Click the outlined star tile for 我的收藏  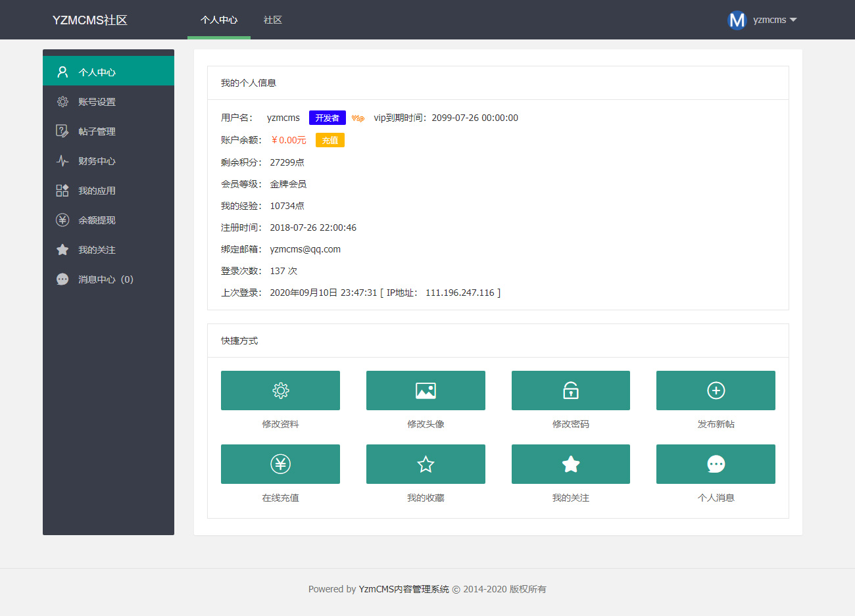(x=426, y=464)
